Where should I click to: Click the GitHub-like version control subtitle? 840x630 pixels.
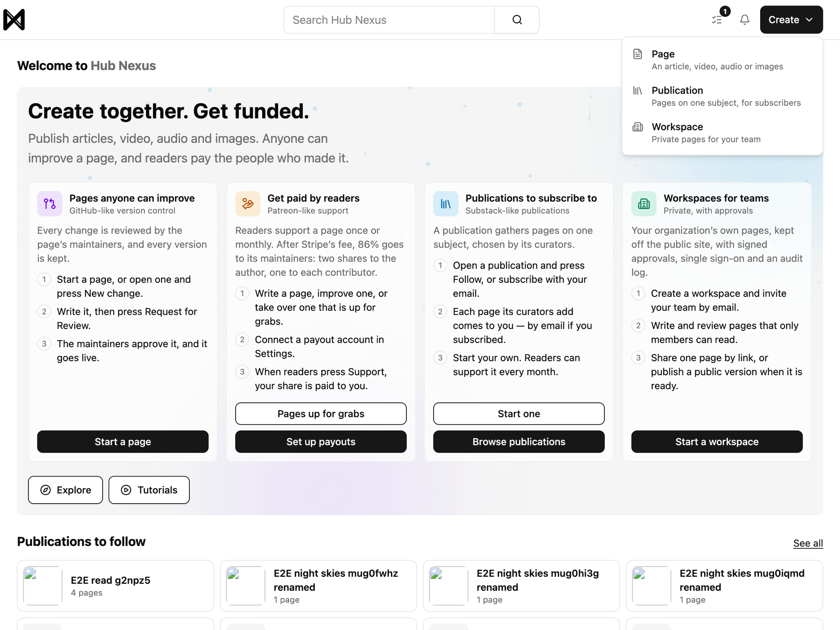(x=122, y=211)
